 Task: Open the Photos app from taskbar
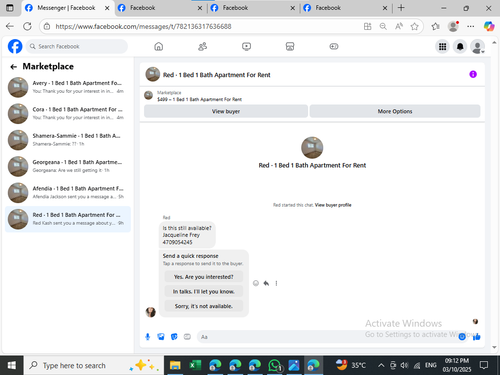click(x=294, y=365)
